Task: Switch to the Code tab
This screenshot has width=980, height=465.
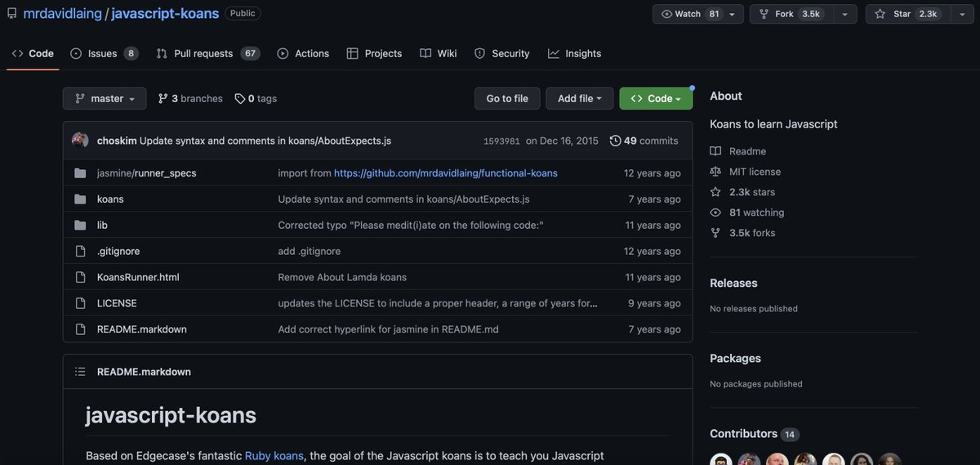Action: 33,53
